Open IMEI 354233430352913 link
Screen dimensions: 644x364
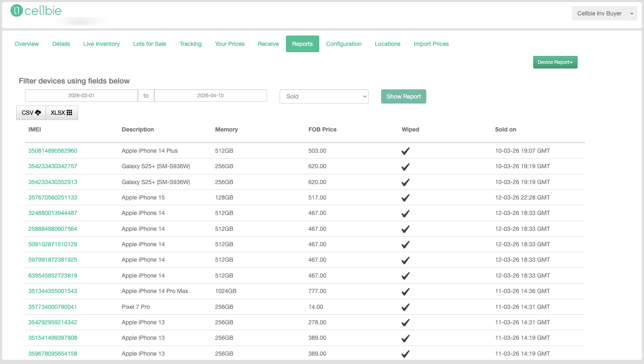[x=53, y=182]
